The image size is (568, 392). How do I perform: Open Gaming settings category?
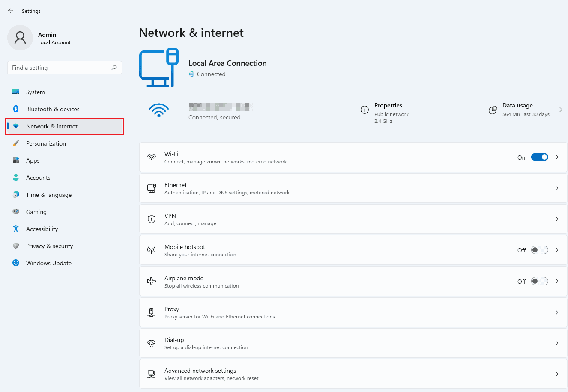click(x=65, y=212)
